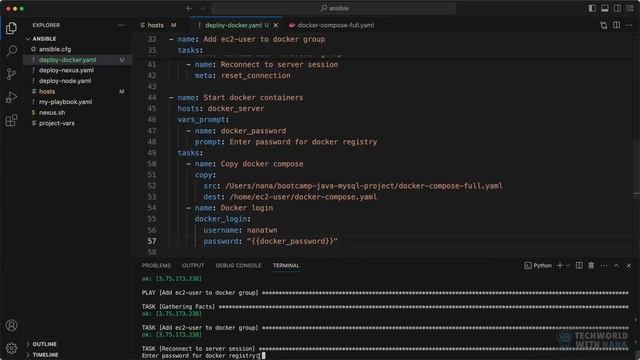Image resolution: width=640 pixels, height=360 pixels.
Task: Open terminal panel more actions ellipsis
Action: 604,266
